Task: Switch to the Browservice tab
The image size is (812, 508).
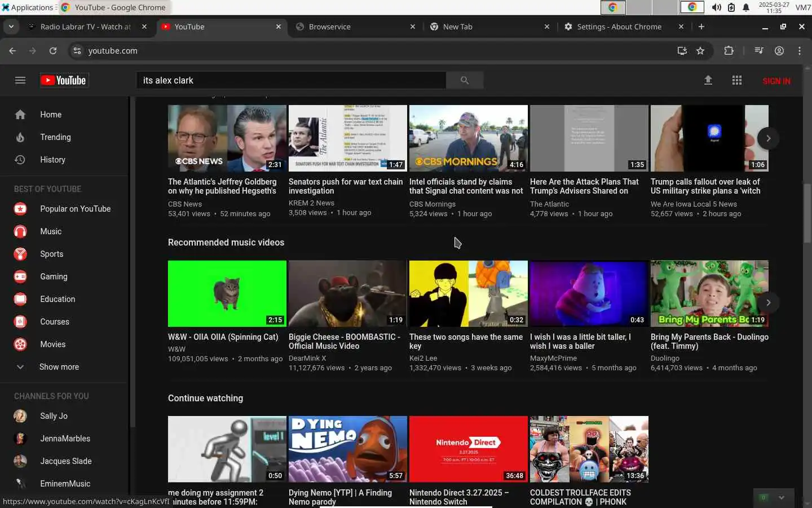Action: click(x=356, y=27)
